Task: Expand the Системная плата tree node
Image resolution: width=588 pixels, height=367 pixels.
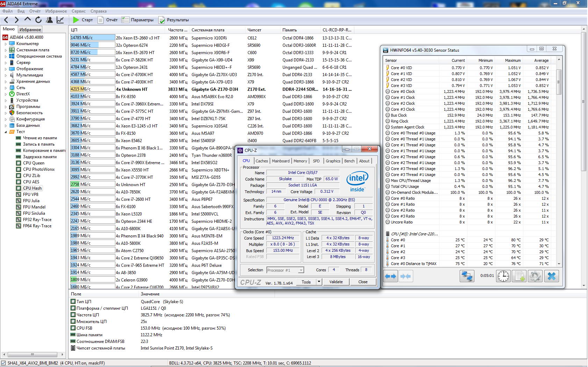Action: click(x=6, y=50)
